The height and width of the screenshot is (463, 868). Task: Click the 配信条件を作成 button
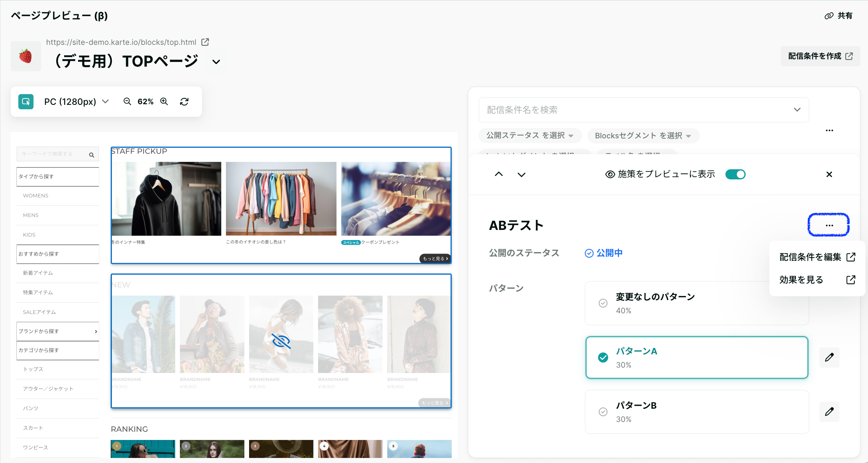coord(820,56)
